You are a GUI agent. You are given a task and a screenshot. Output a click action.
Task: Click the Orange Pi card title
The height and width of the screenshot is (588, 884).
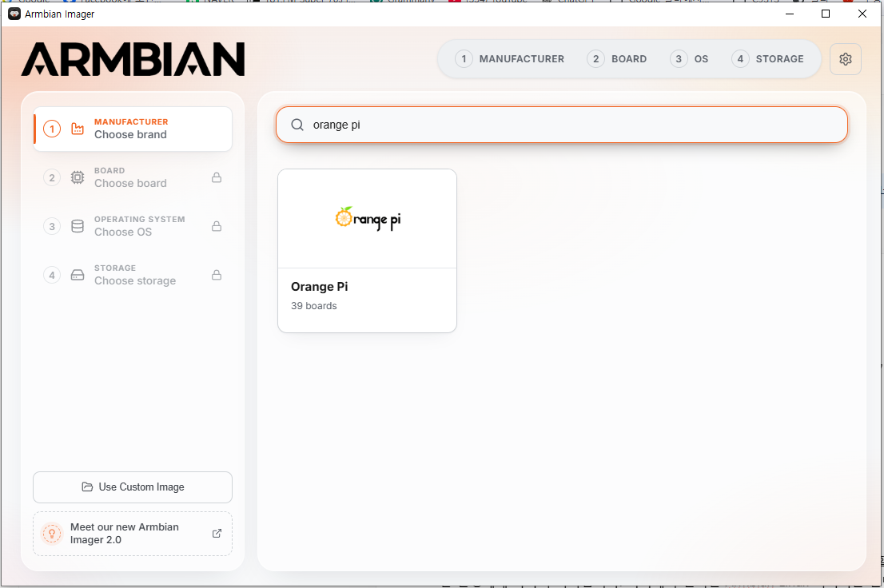coord(319,286)
